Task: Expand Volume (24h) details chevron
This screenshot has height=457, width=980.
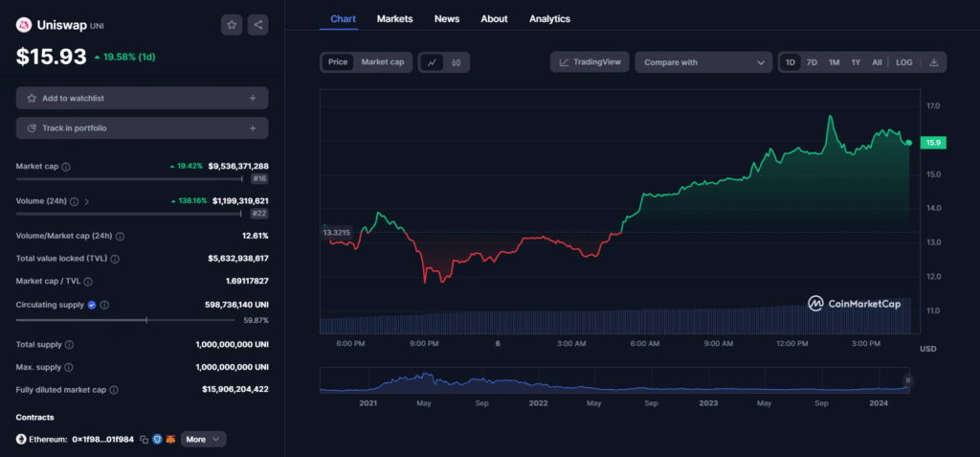Action: [x=87, y=201]
